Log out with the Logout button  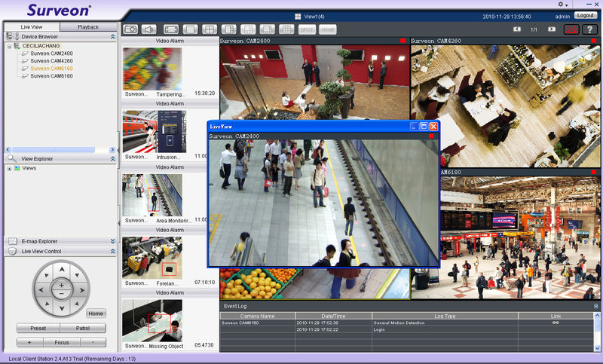586,15
